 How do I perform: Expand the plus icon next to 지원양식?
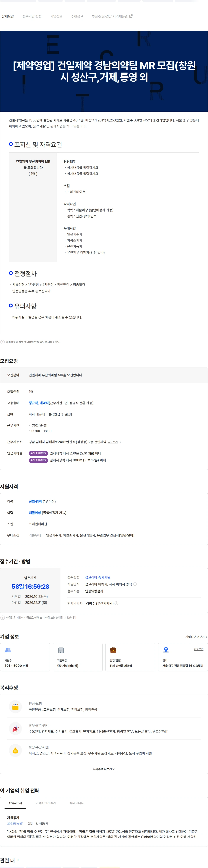click(135, 584)
